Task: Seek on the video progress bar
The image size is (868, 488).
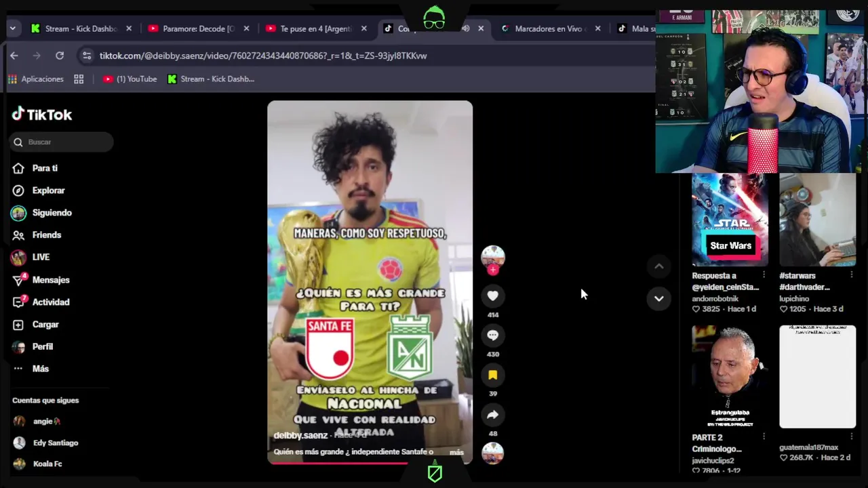Action: [370, 463]
